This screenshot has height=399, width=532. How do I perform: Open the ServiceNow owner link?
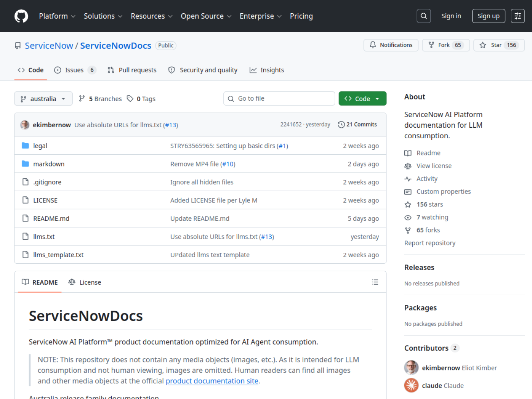pyautogui.click(x=49, y=46)
